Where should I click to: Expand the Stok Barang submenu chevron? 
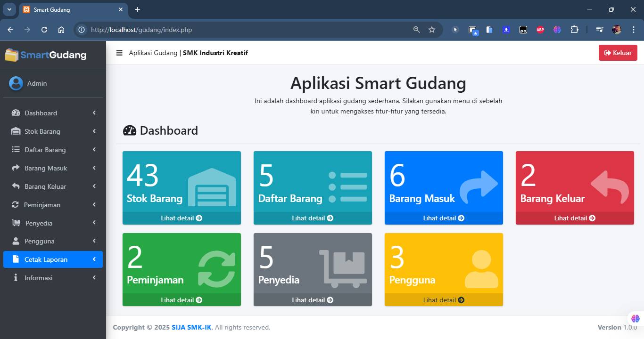[93, 131]
